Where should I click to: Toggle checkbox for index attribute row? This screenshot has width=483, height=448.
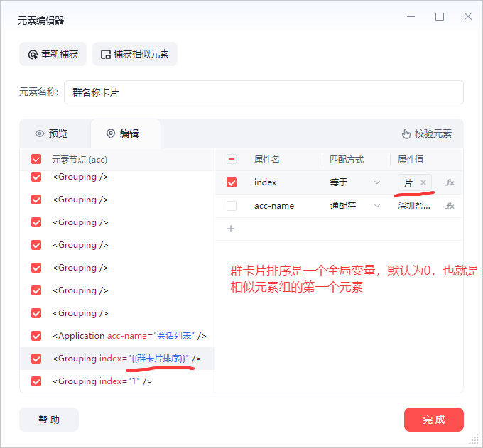[232, 182]
